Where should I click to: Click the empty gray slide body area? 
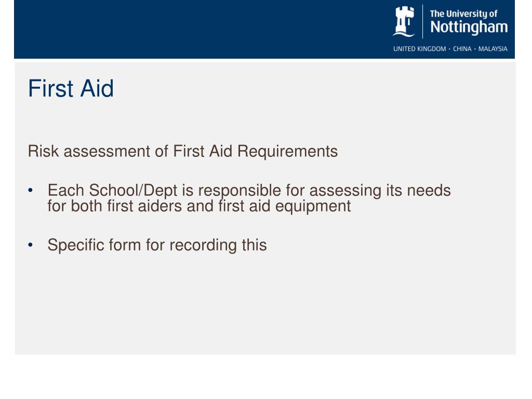(264, 305)
